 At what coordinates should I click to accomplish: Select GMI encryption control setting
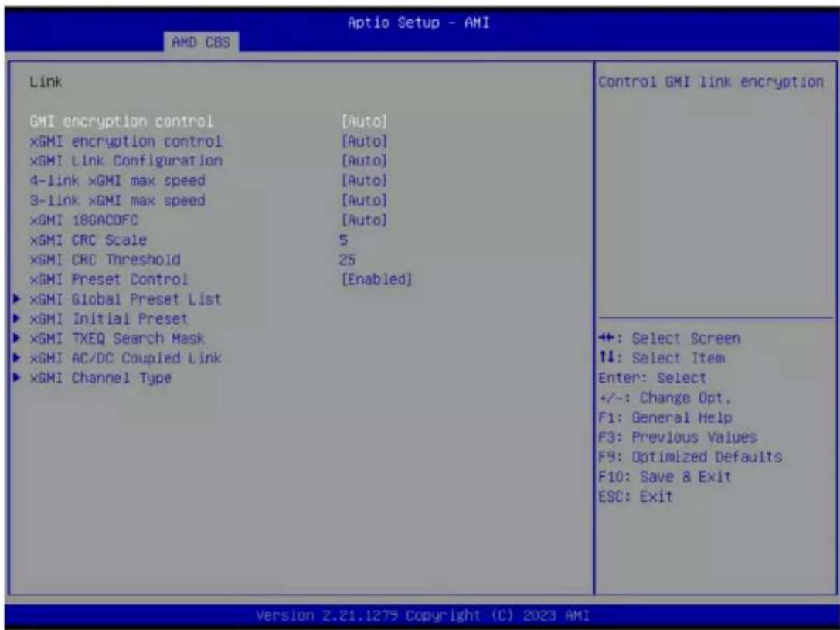click(121, 121)
